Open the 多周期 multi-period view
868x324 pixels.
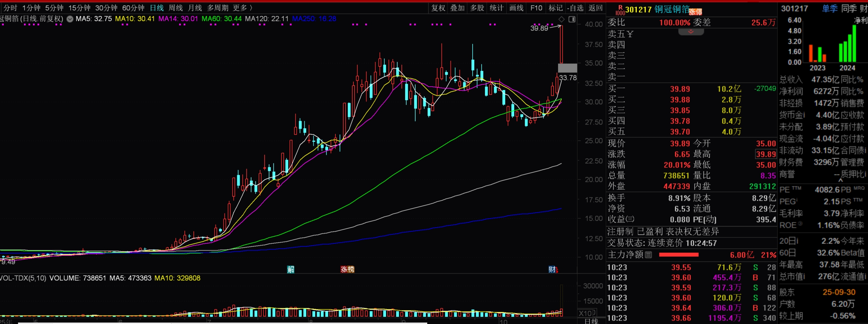pos(218,8)
